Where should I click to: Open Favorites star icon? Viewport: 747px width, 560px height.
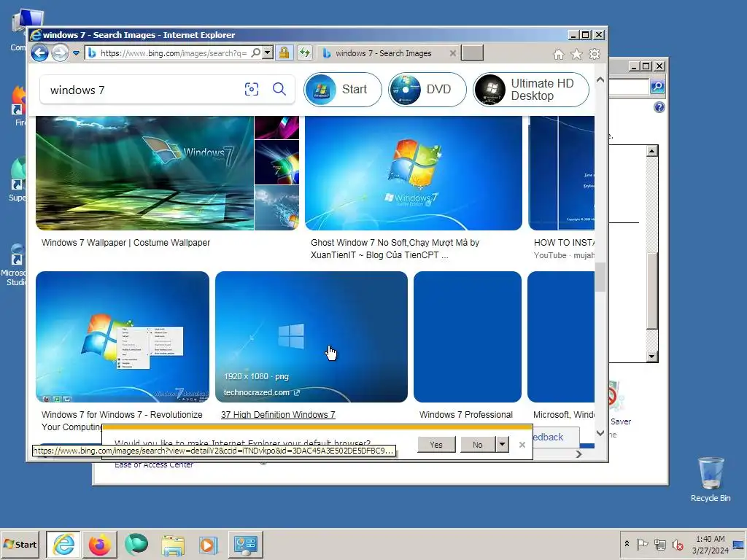(x=576, y=54)
